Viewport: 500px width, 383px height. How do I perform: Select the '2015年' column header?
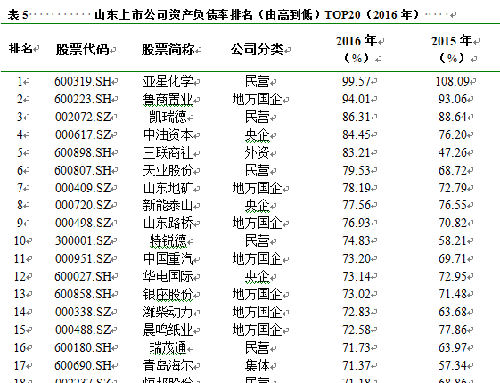click(451, 41)
